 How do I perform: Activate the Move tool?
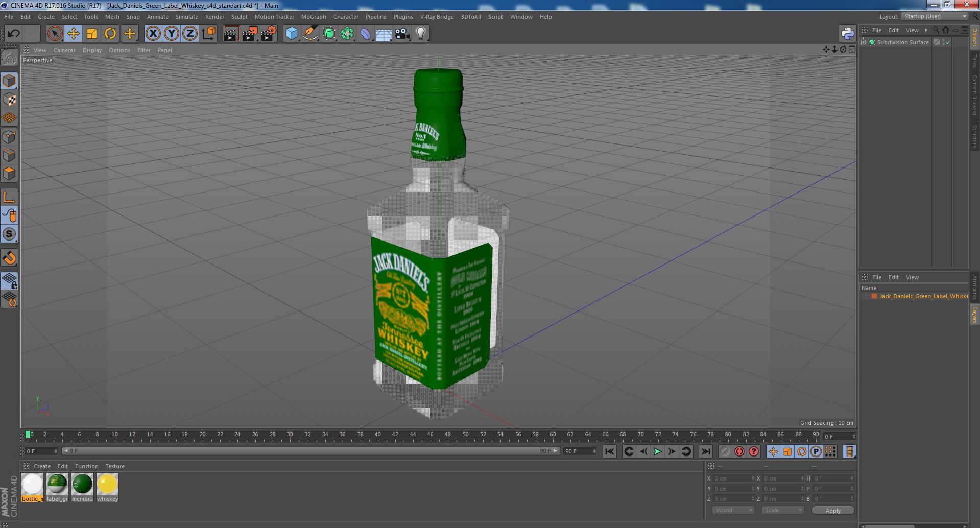[x=73, y=34]
